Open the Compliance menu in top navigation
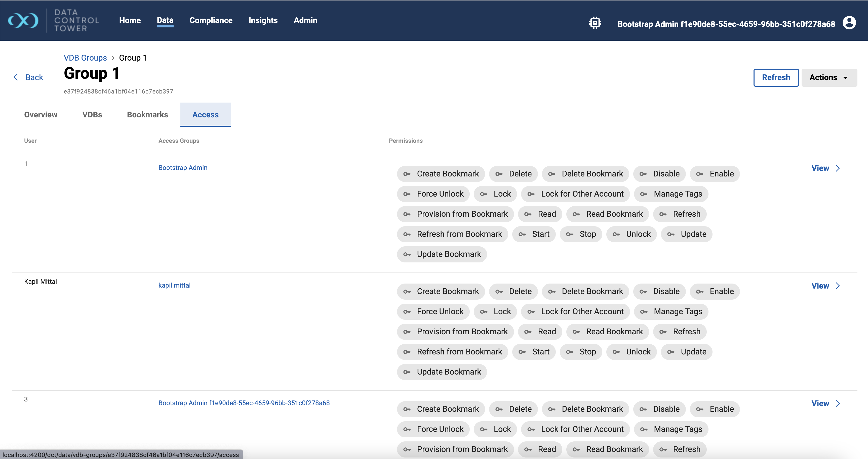This screenshot has height=459, width=868. pyautogui.click(x=211, y=21)
